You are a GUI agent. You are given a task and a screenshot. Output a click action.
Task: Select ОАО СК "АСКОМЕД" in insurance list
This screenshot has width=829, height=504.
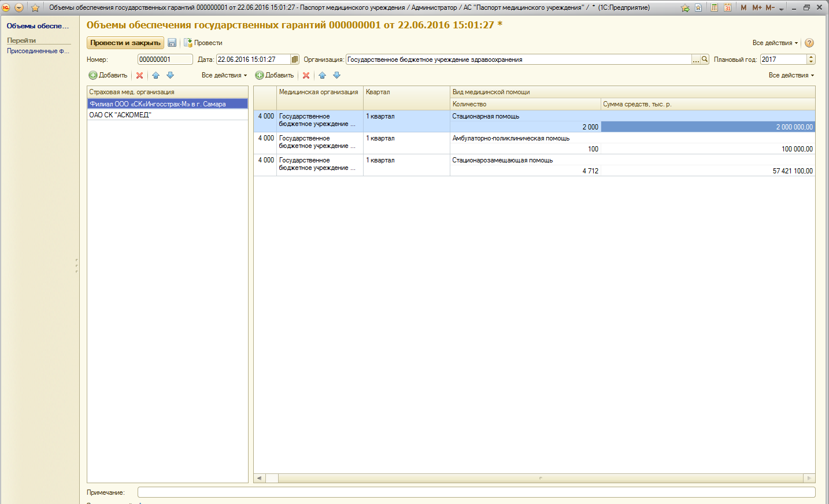(x=120, y=115)
